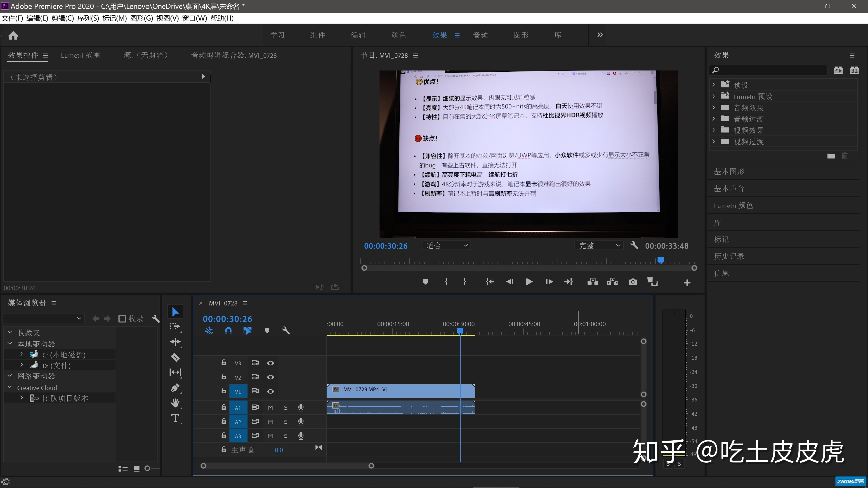Show more workspaces with chevron
Viewport: 868px width, 488px height.
click(x=600, y=35)
